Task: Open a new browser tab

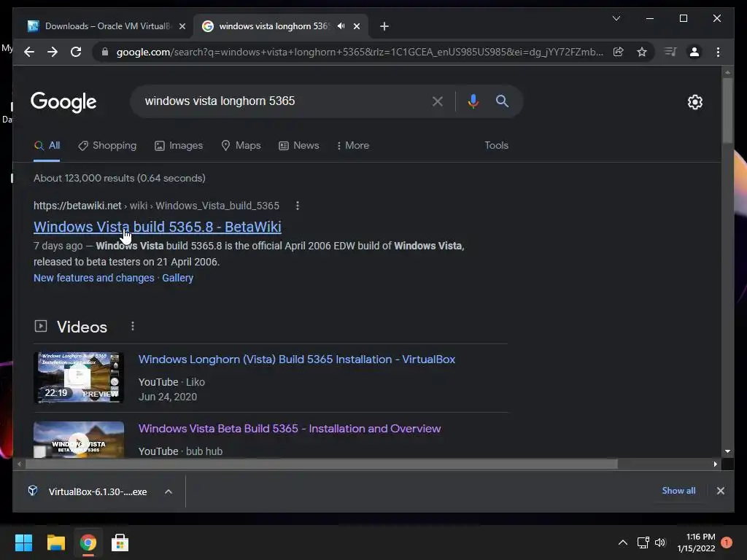Action: pos(384,26)
